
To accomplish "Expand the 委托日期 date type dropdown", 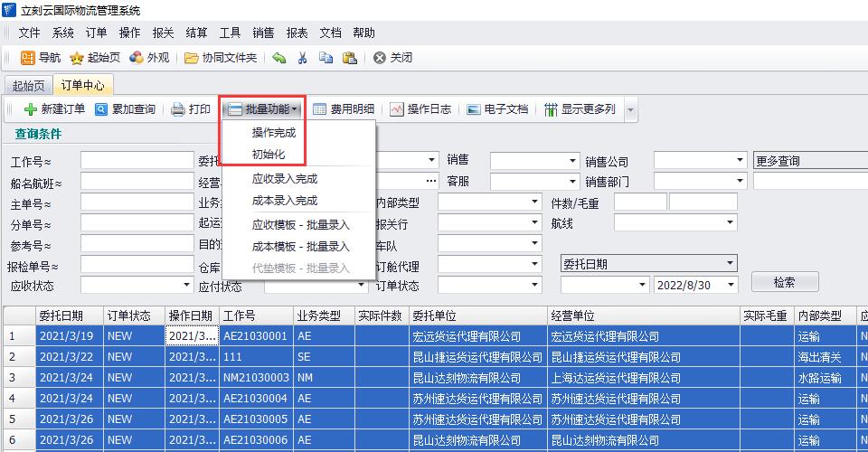I will pyautogui.click(x=731, y=264).
